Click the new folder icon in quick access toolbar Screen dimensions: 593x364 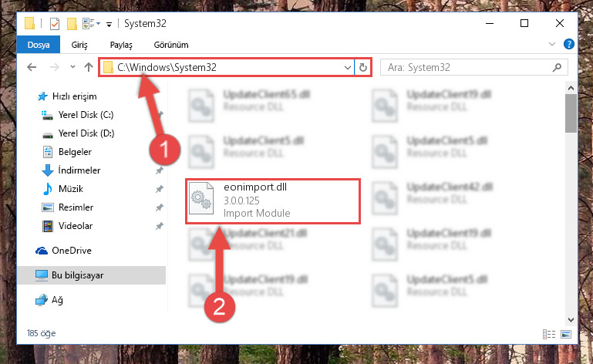tap(72, 24)
